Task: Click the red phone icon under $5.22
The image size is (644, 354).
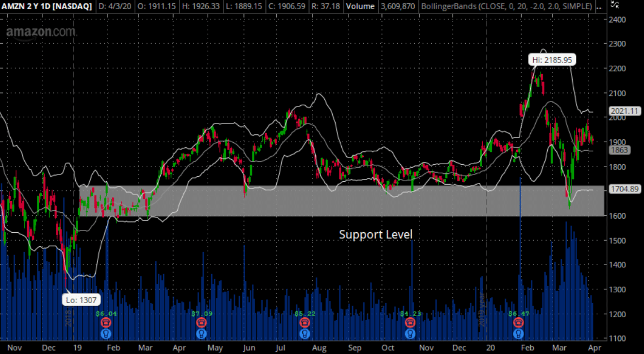Action: pos(304,322)
